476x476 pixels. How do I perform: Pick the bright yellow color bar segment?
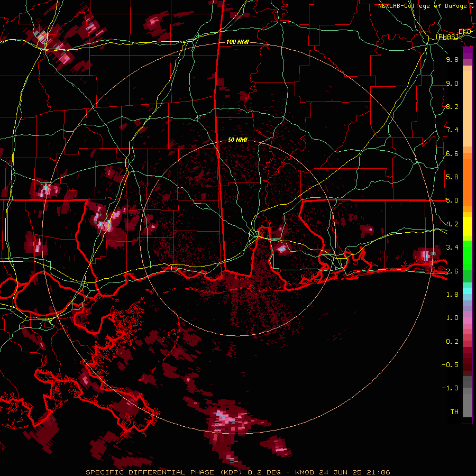467,226
